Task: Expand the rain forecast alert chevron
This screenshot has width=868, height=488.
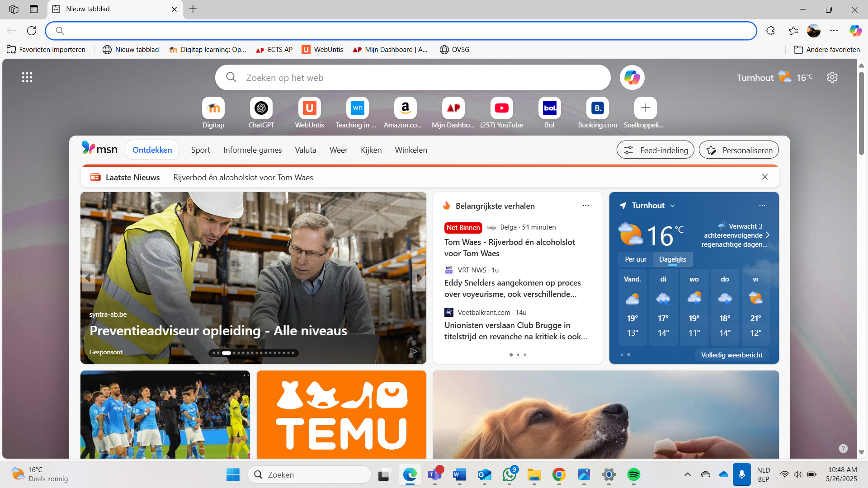Action: (x=768, y=235)
